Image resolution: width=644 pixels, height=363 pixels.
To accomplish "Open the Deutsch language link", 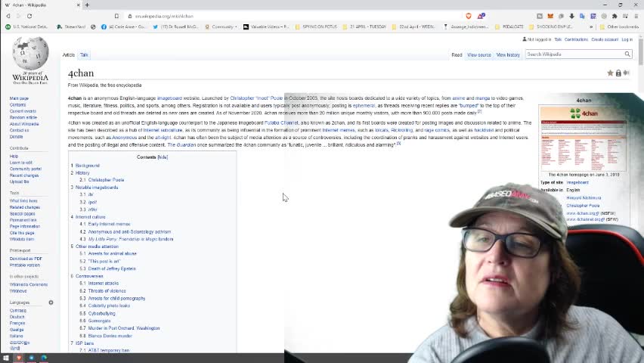I will [x=17, y=317].
